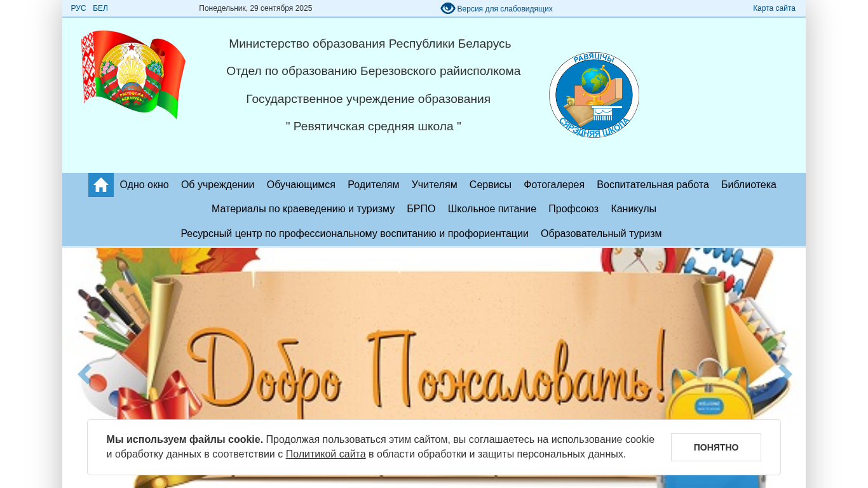Show the previous slide with left arrow
Image resolution: width=868 pixels, height=488 pixels.
[85, 374]
